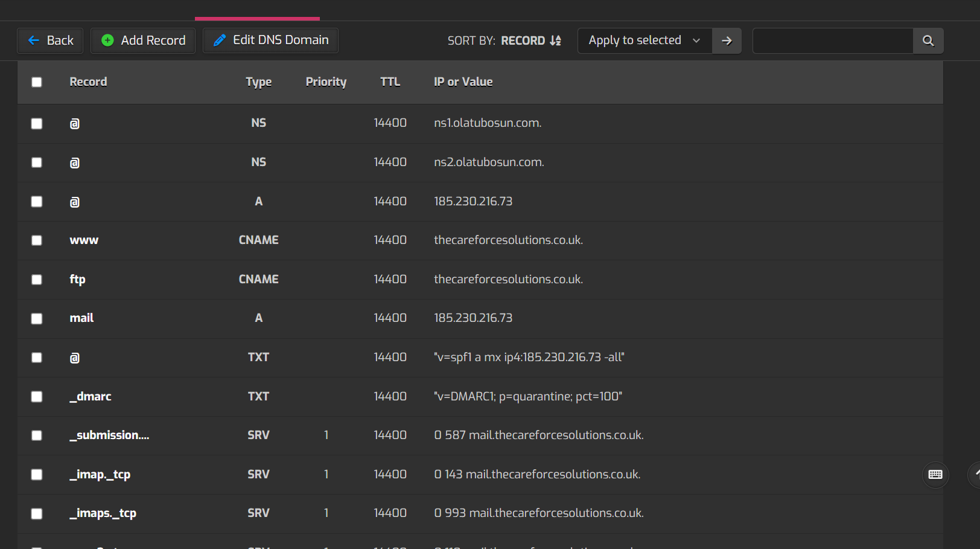980x549 pixels.
Task: Click the Back arrow icon
Action: coord(34,40)
